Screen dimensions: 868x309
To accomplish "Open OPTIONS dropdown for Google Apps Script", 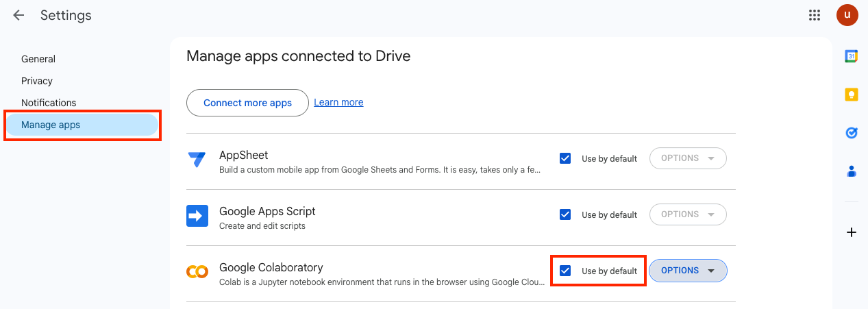I will tap(688, 214).
